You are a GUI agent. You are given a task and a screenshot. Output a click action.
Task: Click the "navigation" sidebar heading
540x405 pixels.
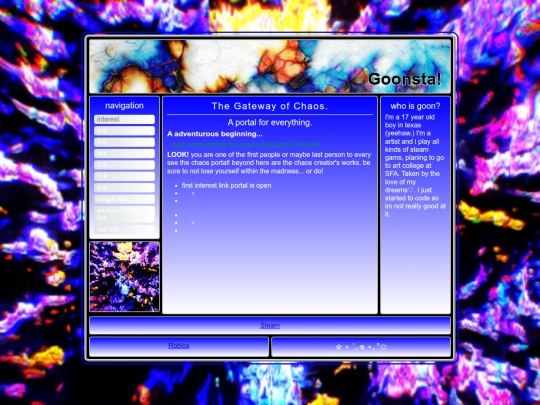tap(124, 106)
